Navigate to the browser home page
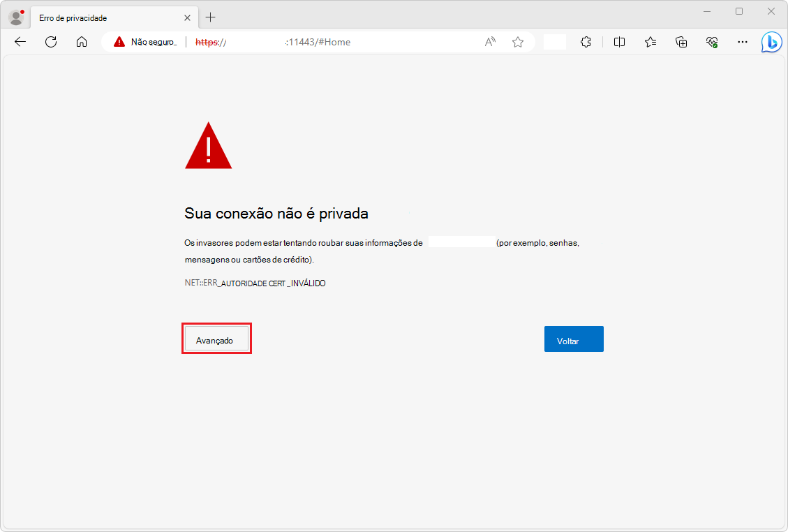Image resolution: width=788 pixels, height=532 pixels. [82, 42]
